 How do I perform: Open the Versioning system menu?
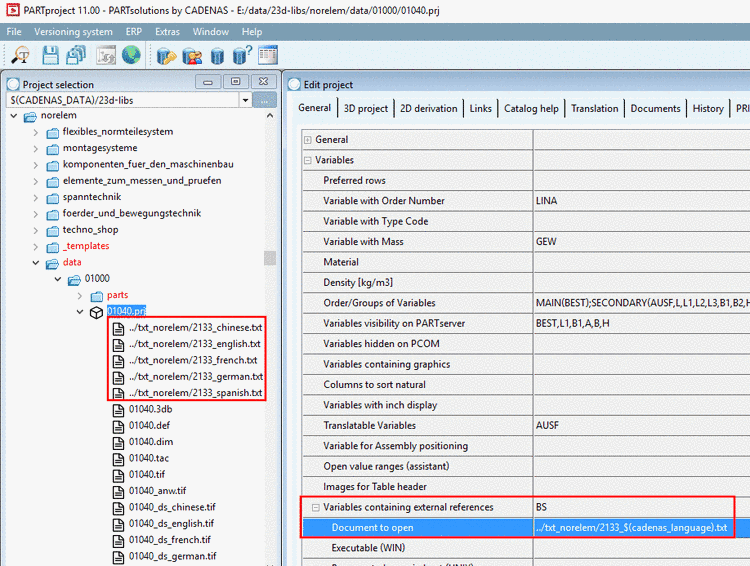pos(73,32)
